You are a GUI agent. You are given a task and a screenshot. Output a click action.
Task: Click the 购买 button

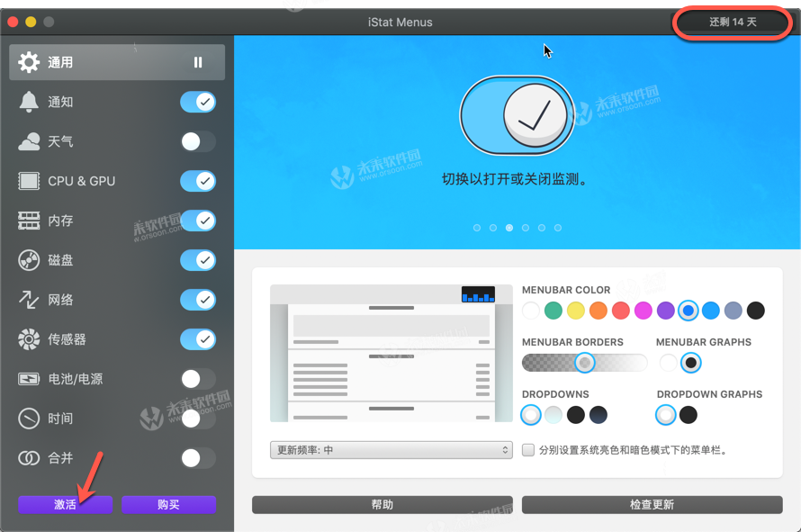coord(168,504)
